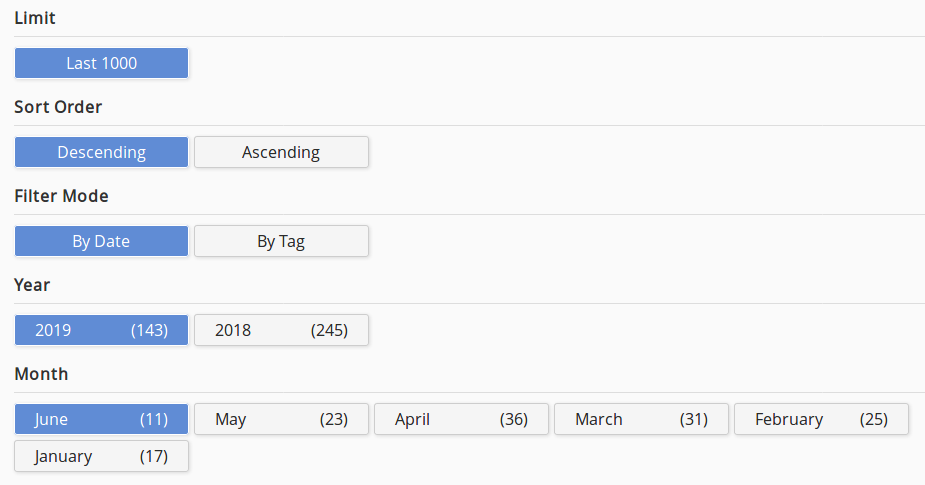Click the (245) count beside 2018

click(x=329, y=330)
